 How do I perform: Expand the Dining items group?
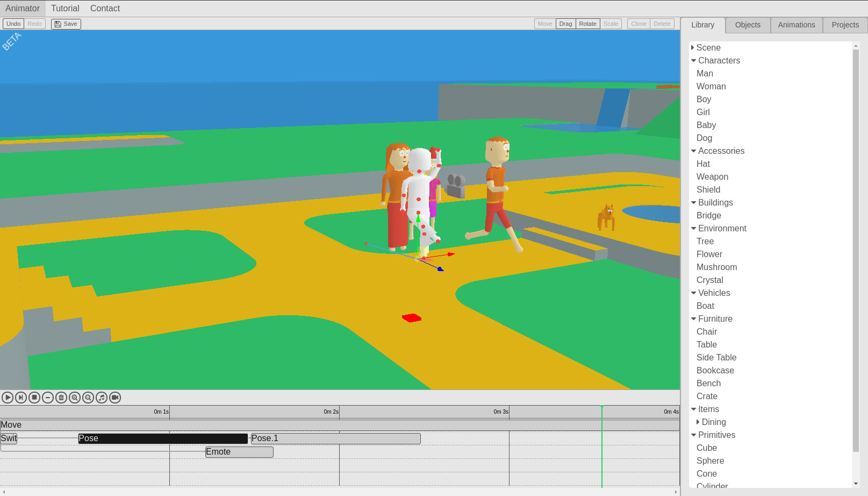click(x=697, y=422)
